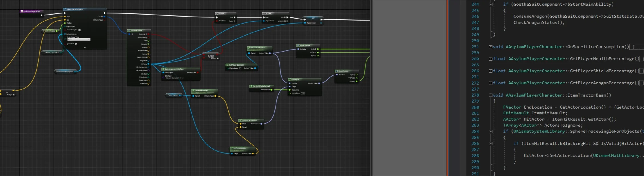Expand SphereTraceForObjects advanced pins arrow
Viewport: 644px width, 176px height.
click(85, 48)
